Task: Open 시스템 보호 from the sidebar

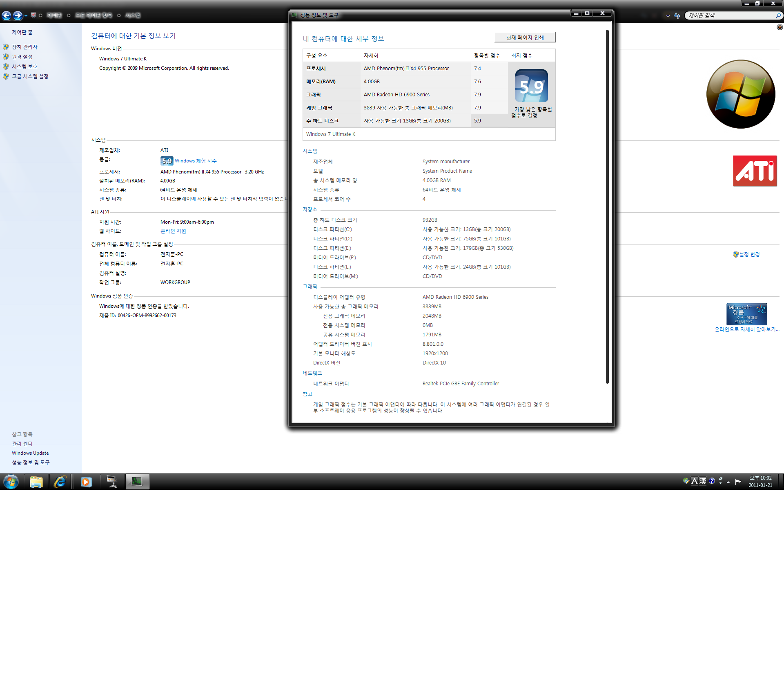Action: point(24,67)
